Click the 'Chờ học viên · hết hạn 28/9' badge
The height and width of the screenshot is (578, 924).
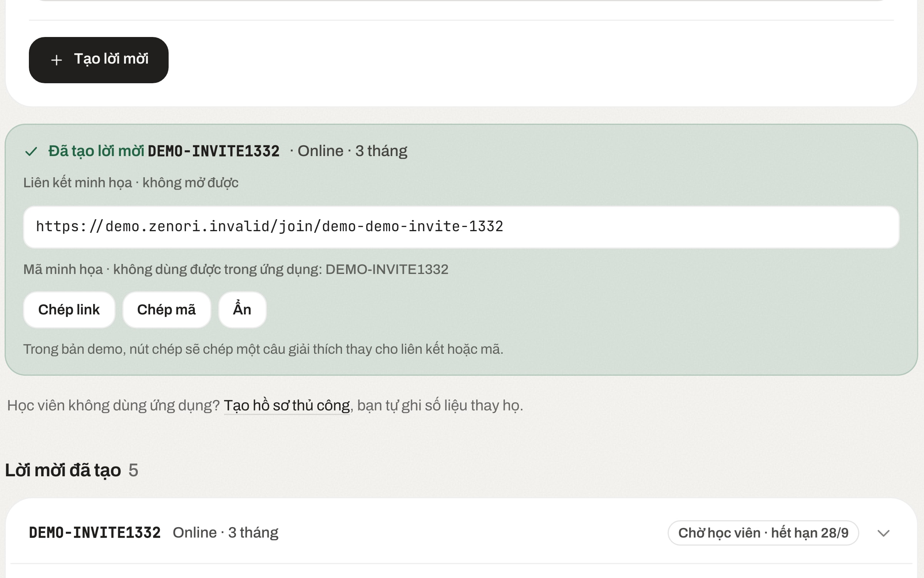click(x=763, y=533)
